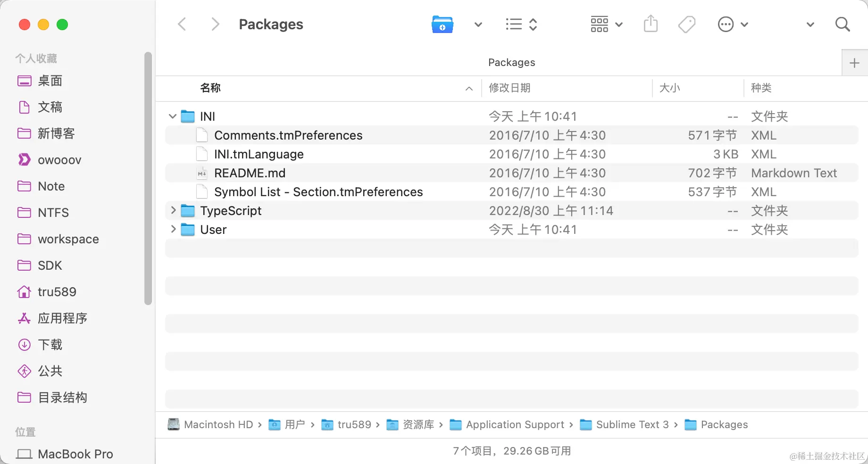Click the sidebar scrollbar
Screen dimensions: 868x464
click(148, 178)
